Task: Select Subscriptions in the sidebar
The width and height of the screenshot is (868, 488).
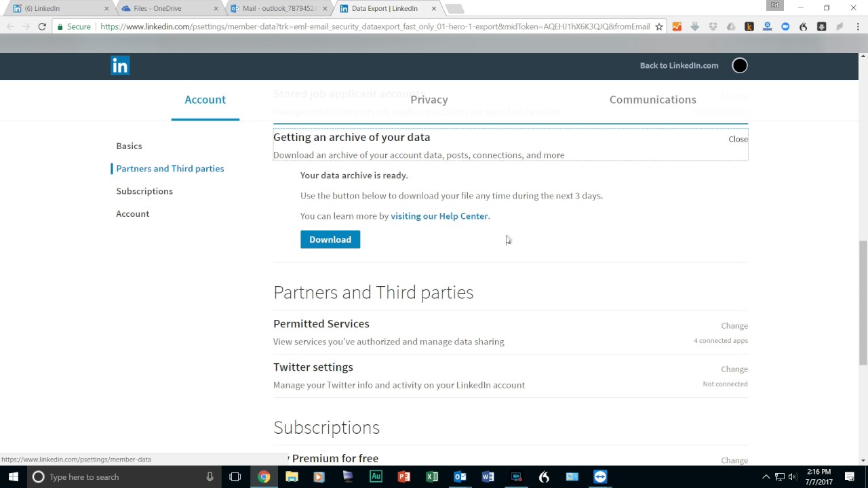Action: pyautogui.click(x=144, y=191)
